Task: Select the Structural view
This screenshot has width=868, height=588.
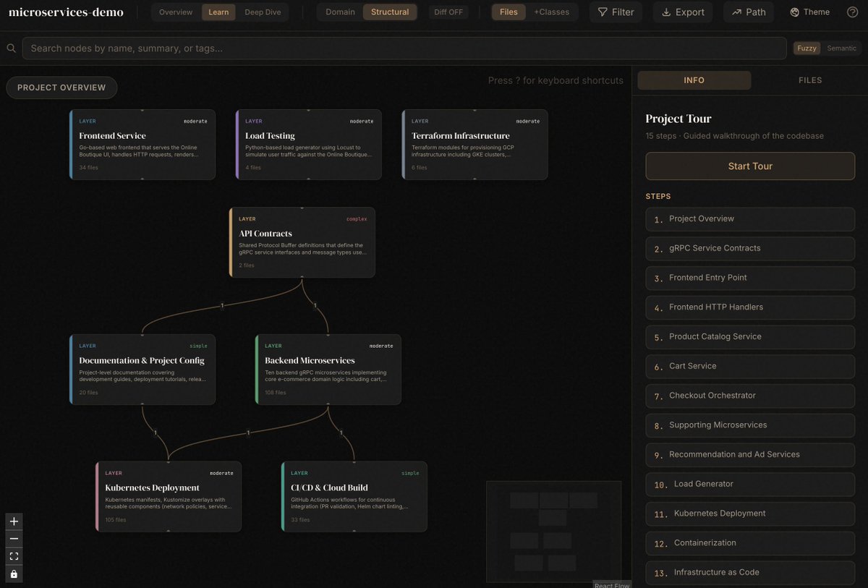Action: pyautogui.click(x=390, y=12)
